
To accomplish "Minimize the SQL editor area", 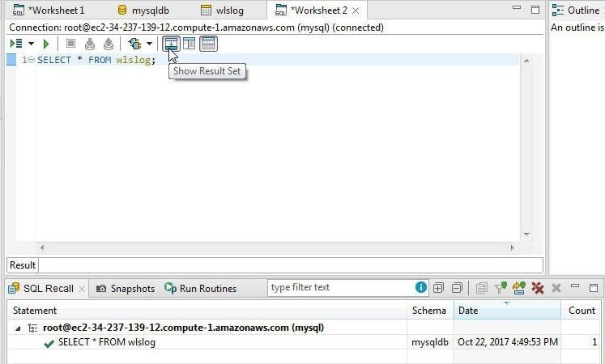I will pyautogui.click(x=517, y=8).
